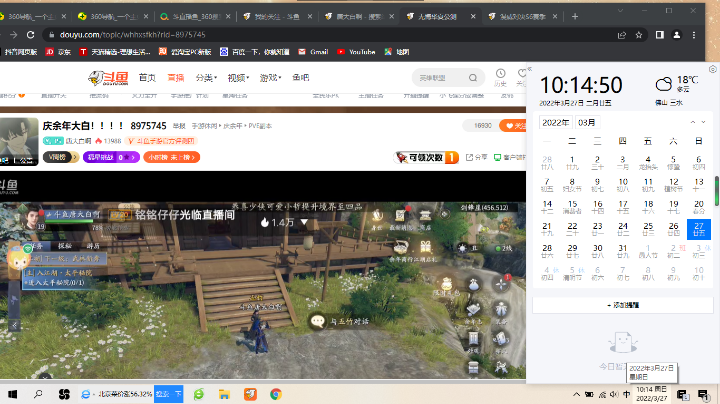Open Chrome's three-dot menu

pos(694,35)
